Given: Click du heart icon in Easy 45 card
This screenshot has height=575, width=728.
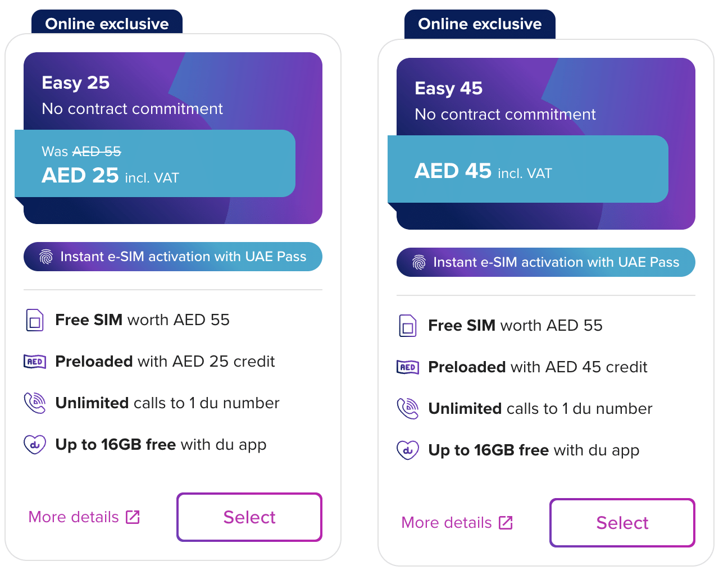Looking at the screenshot, I should pos(408,450).
